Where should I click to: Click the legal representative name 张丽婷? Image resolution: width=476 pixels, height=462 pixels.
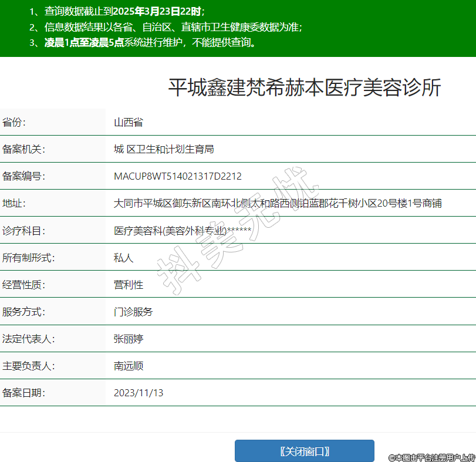tap(129, 339)
